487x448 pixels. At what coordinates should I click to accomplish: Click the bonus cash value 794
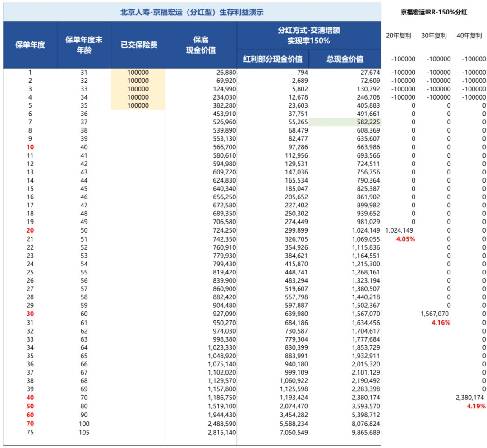tap(302, 73)
